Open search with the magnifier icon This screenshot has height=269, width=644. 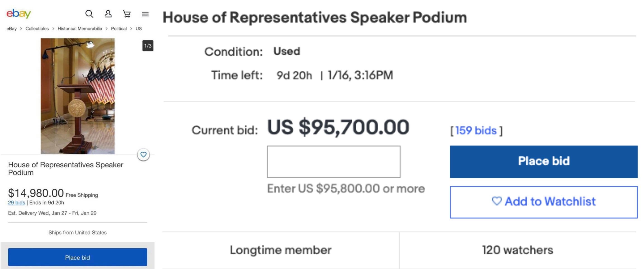[89, 14]
